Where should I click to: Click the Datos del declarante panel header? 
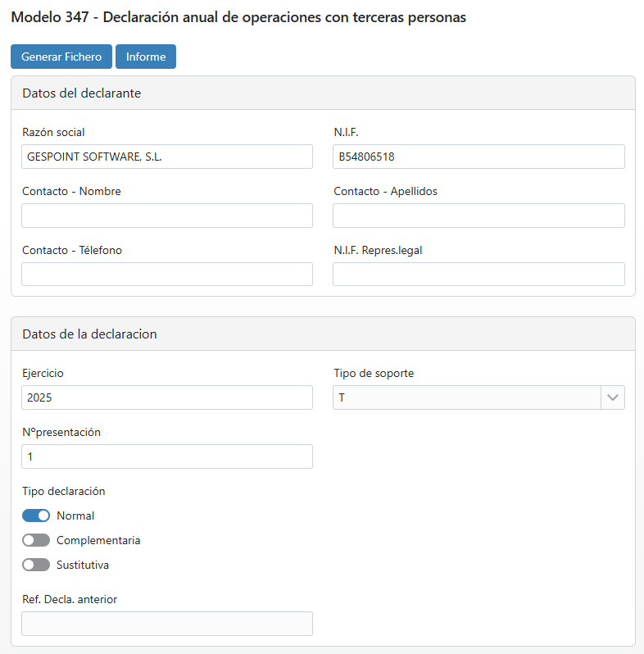tap(323, 93)
